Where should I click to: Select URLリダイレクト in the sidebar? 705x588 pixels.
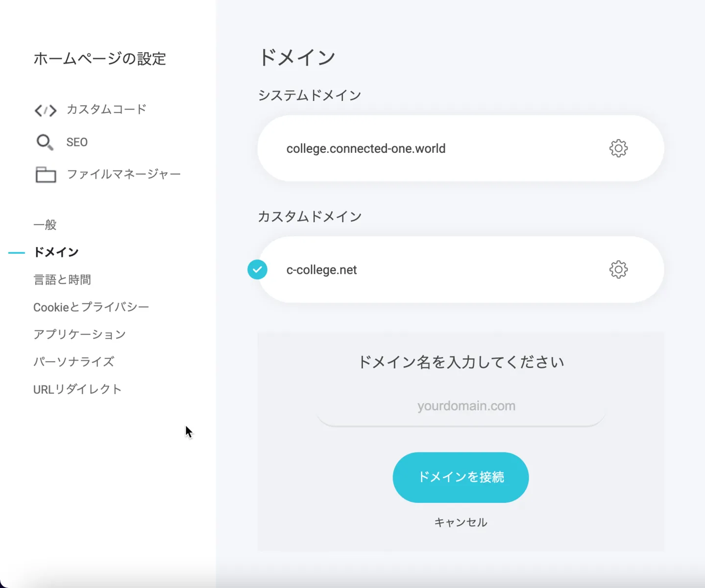77,390
